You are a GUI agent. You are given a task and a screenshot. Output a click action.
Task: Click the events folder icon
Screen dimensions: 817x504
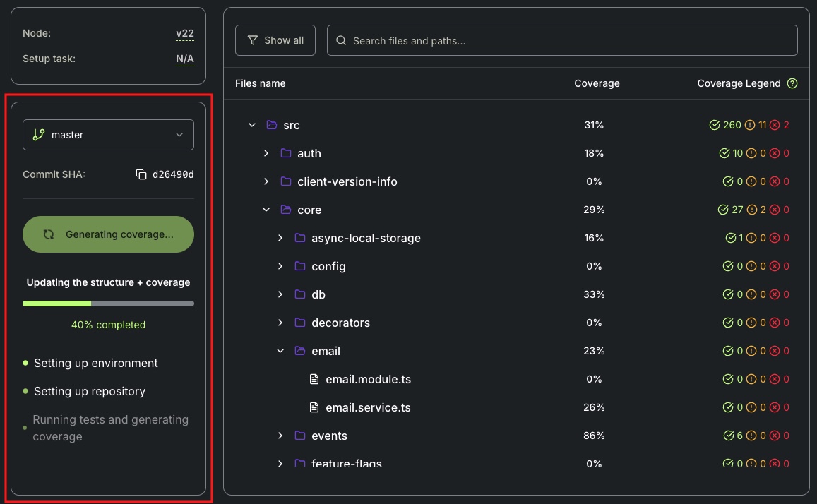[299, 436]
